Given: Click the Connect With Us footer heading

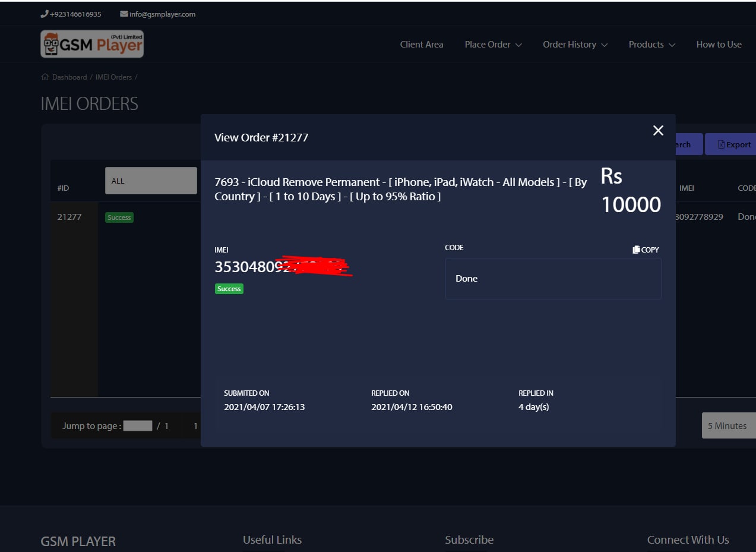Looking at the screenshot, I should [688, 540].
